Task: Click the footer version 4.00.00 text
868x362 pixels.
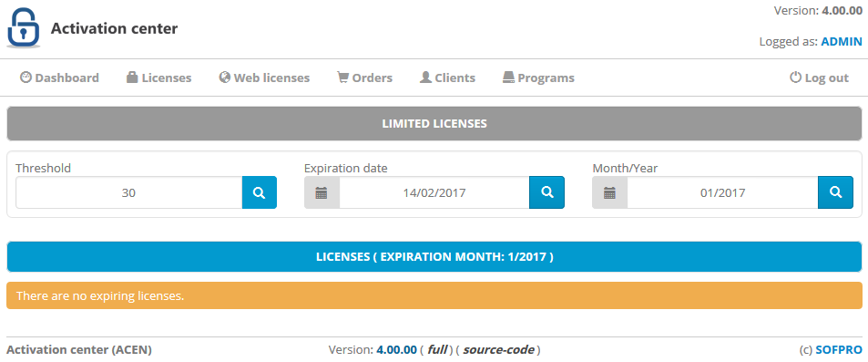Action: tap(396, 350)
